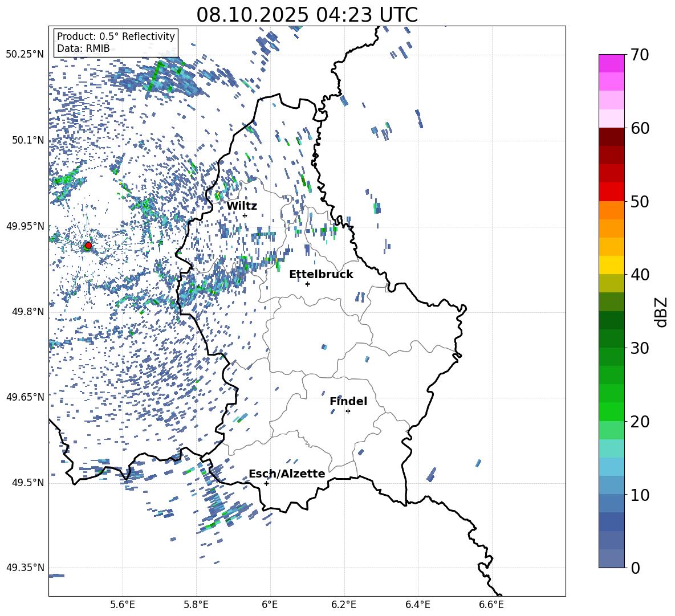This screenshot has height=616, width=675.
Task: Click the title '08.10.2025 04:23 UTC'
Action: [307, 15]
